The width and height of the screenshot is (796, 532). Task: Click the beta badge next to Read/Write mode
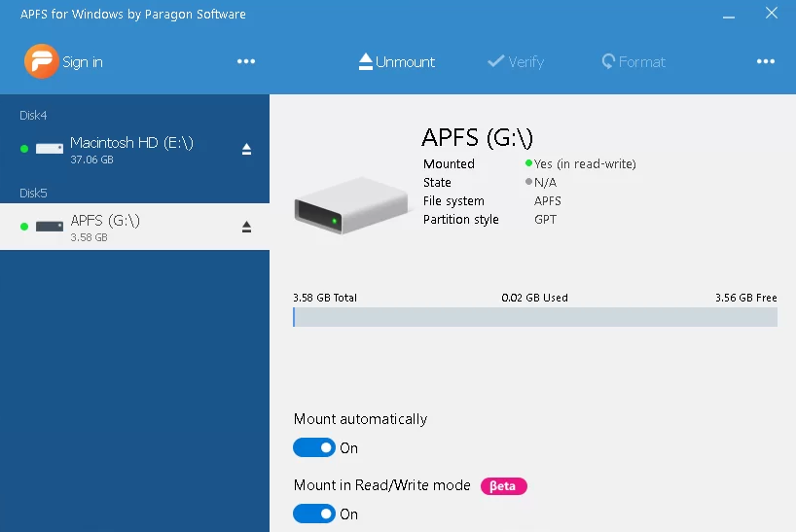pyautogui.click(x=503, y=485)
